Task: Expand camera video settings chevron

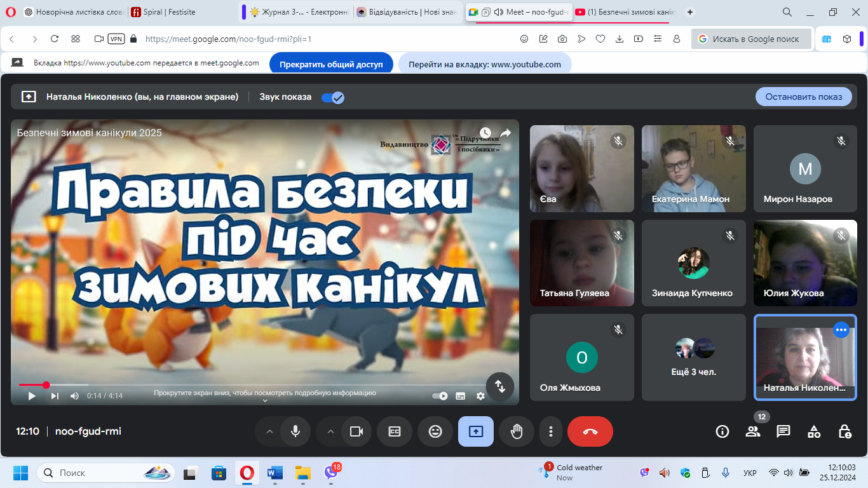Action: [330, 431]
